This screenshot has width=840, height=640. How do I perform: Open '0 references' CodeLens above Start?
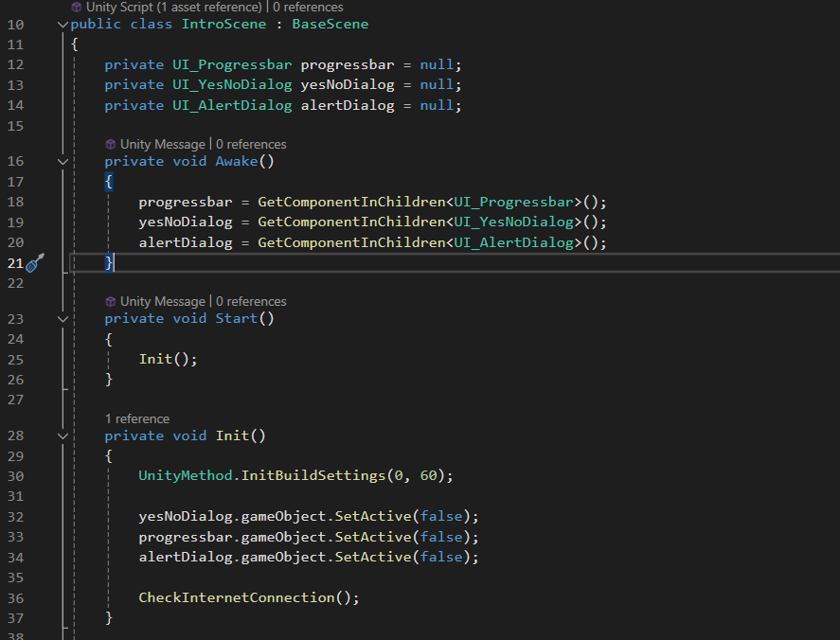pyautogui.click(x=251, y=301)
